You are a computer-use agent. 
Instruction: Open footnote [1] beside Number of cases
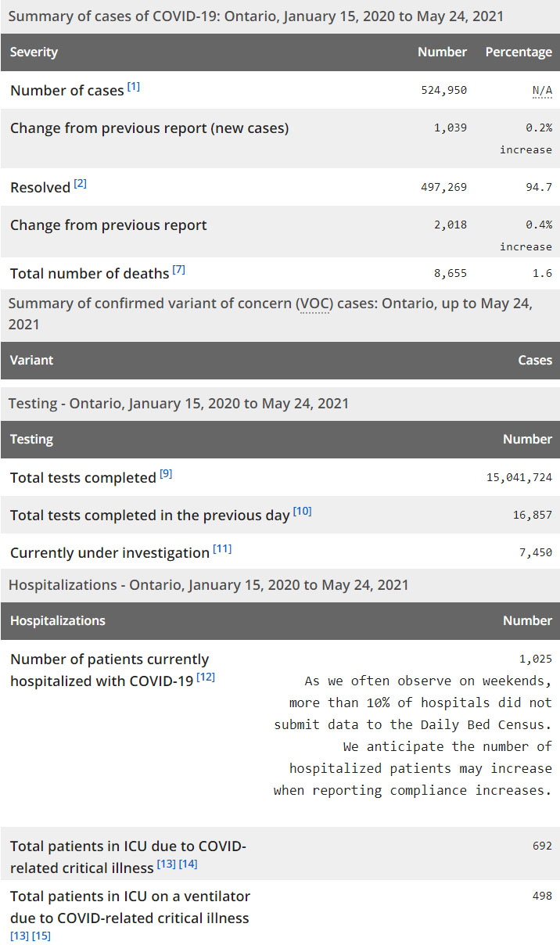tap(134, 87)
